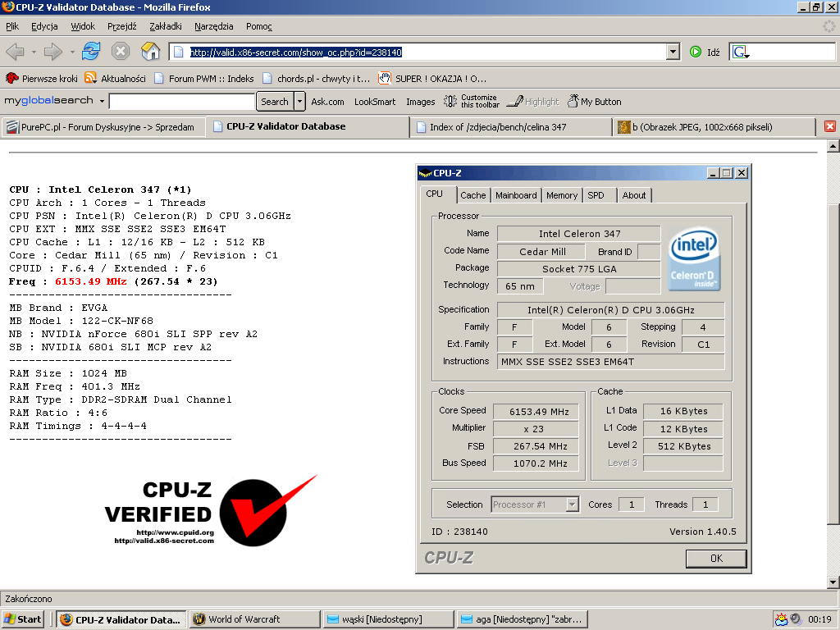
Task: Open the Edycja menu
Action: 44,26
